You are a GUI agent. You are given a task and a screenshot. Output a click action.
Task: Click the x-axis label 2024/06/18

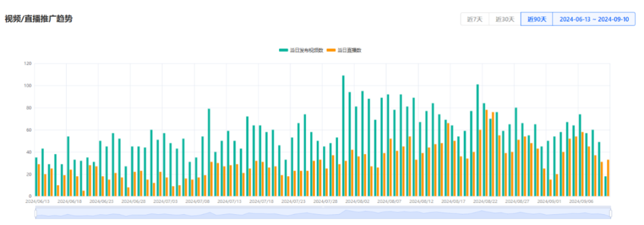point(69,202)
